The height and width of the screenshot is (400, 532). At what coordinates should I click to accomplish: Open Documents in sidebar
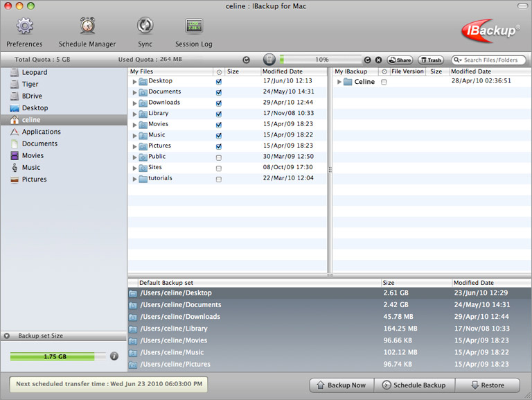(64, 144)
